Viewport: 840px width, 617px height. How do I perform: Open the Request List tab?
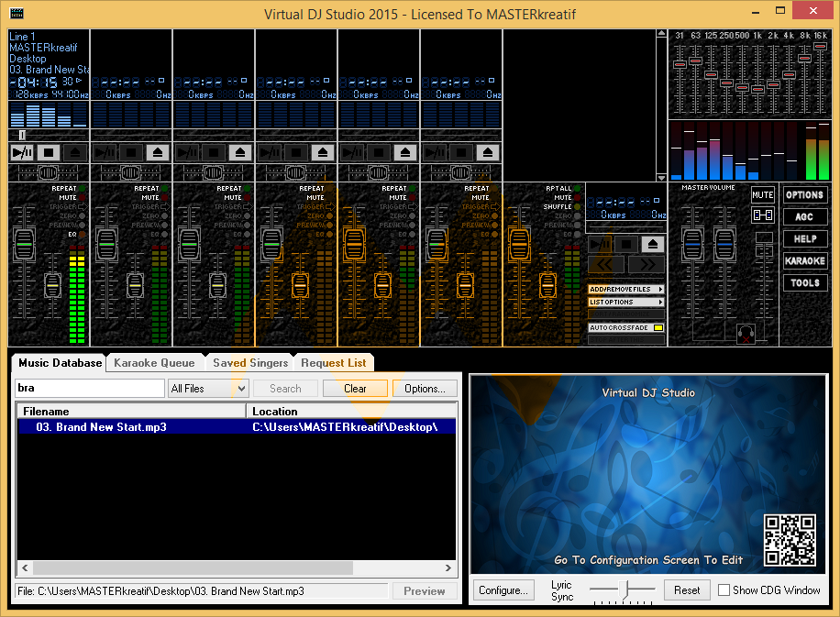coord(334,363)
